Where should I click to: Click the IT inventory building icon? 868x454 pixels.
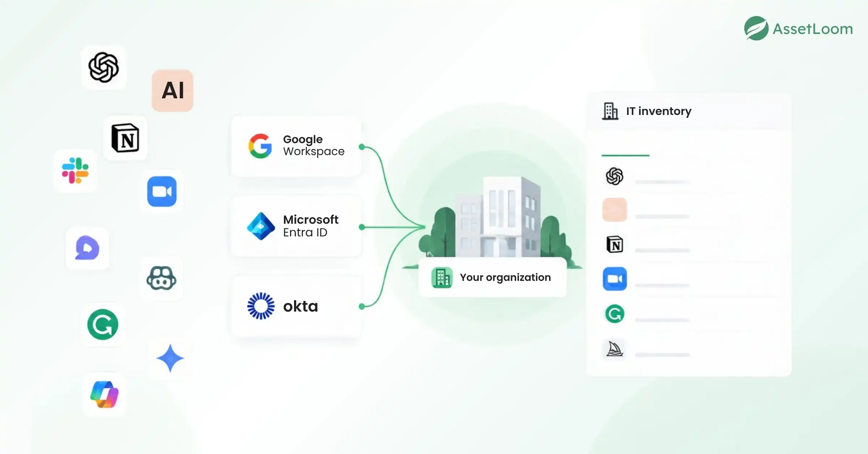click(610, 111)
